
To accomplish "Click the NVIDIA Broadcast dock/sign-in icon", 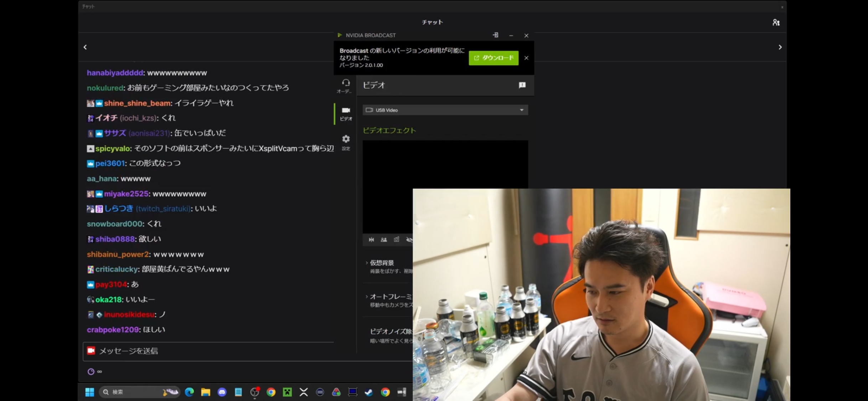I will pyautogui.click(x=495, y=35).
